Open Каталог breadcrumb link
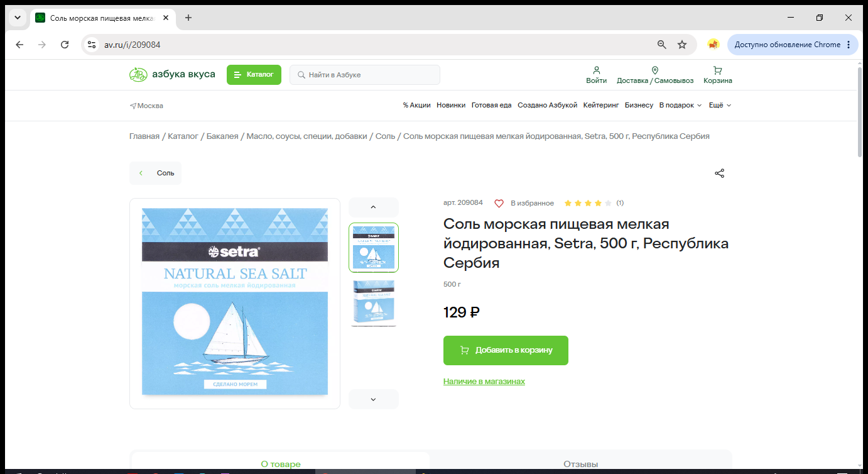Screen dimensions: 868x474 pyautogui.click(x=183, y=136)
